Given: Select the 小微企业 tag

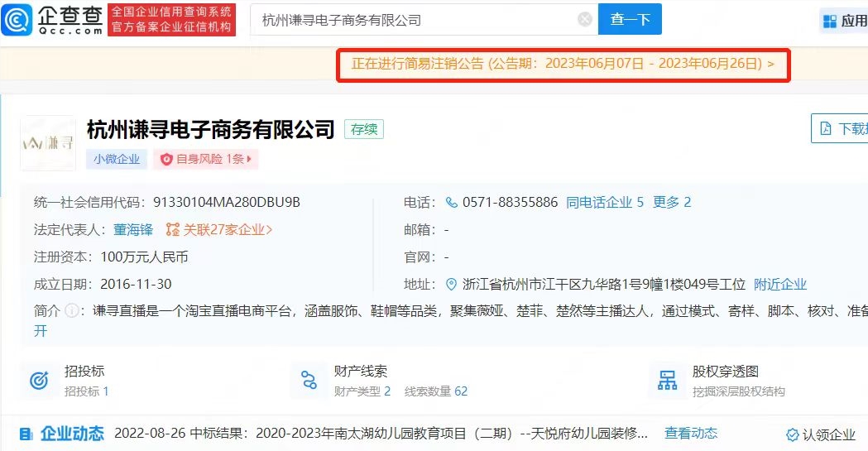Looking at the screenshot, I should click(x=117, y=160).
